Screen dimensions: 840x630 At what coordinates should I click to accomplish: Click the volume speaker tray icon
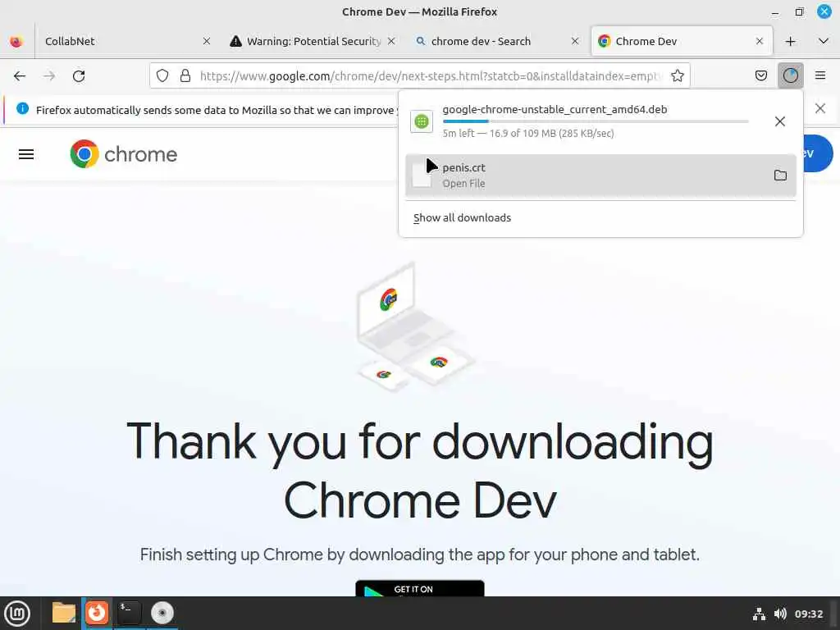(x=780, y=614)
